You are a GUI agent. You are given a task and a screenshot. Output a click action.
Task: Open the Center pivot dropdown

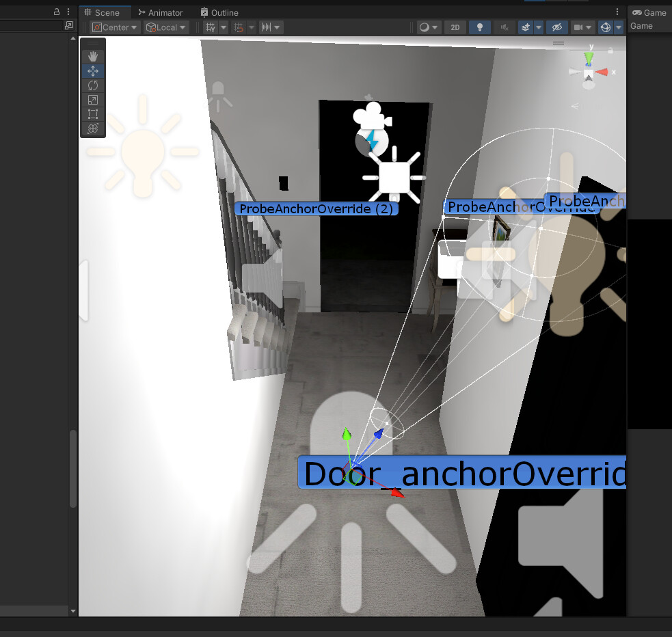113,27
